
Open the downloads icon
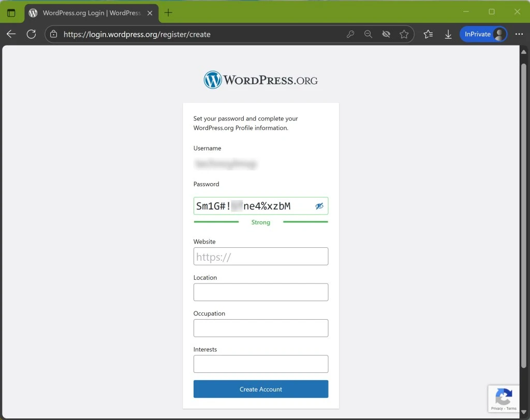(x=448, y=34)
